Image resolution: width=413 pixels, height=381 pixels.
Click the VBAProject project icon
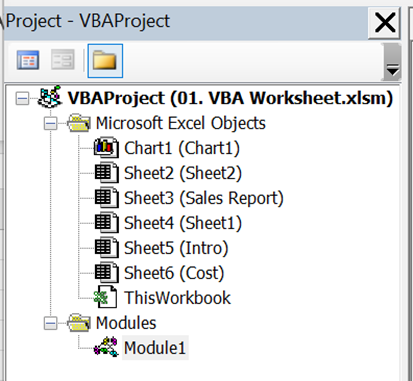point(50,97)
